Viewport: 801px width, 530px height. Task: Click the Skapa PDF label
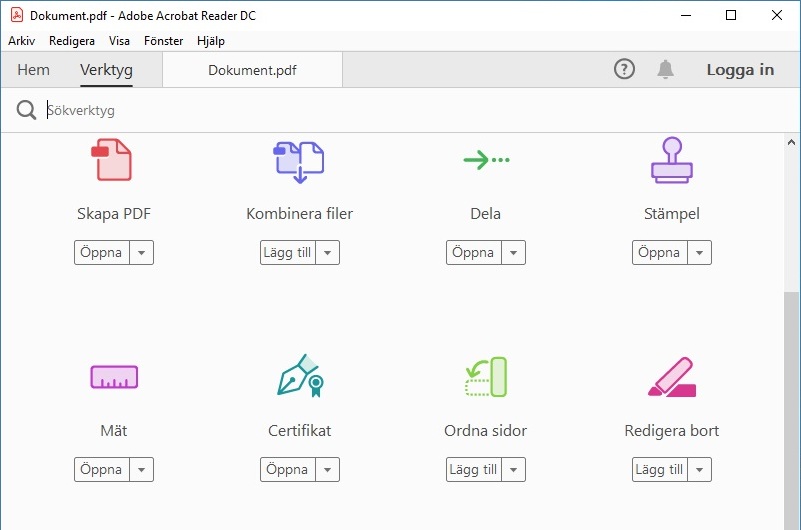(x=114, y=213)
